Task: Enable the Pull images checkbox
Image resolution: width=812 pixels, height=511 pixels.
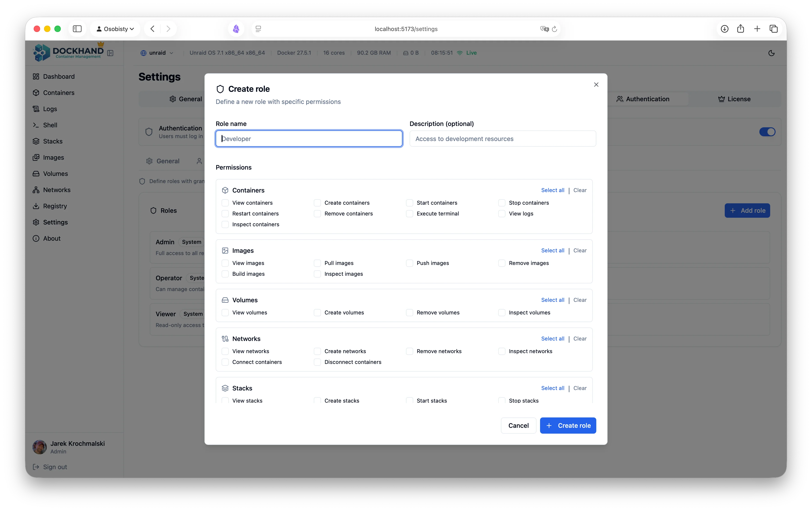Action: click(317, 263)
